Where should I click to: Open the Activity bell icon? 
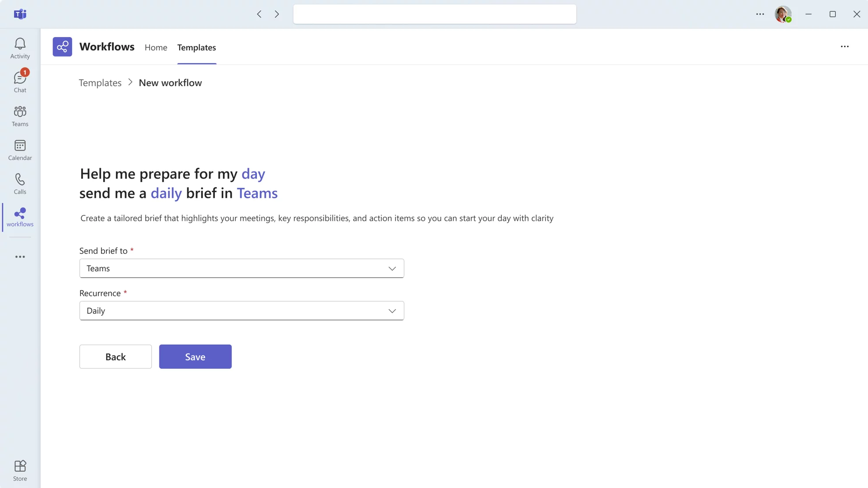click(20, 48)
